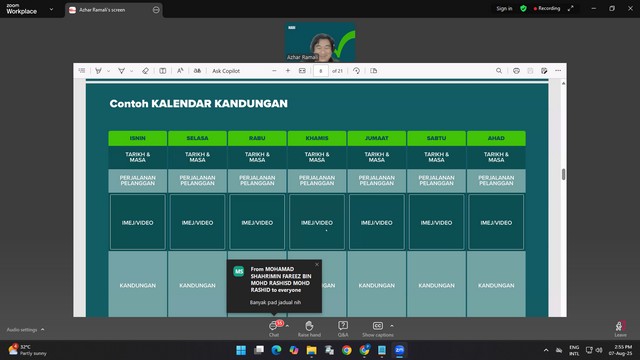Open the Show captions options arrow
The image size is (640, 360).
[392, 326]
